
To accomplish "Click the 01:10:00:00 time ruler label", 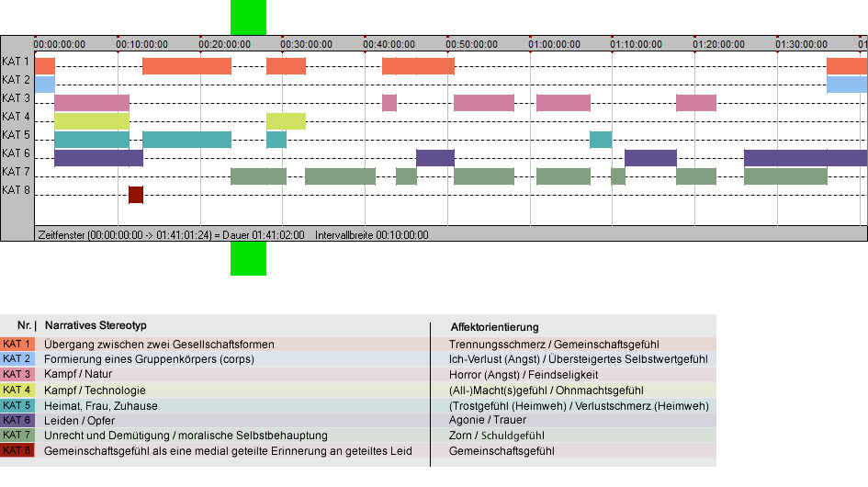I will [636, 44].
